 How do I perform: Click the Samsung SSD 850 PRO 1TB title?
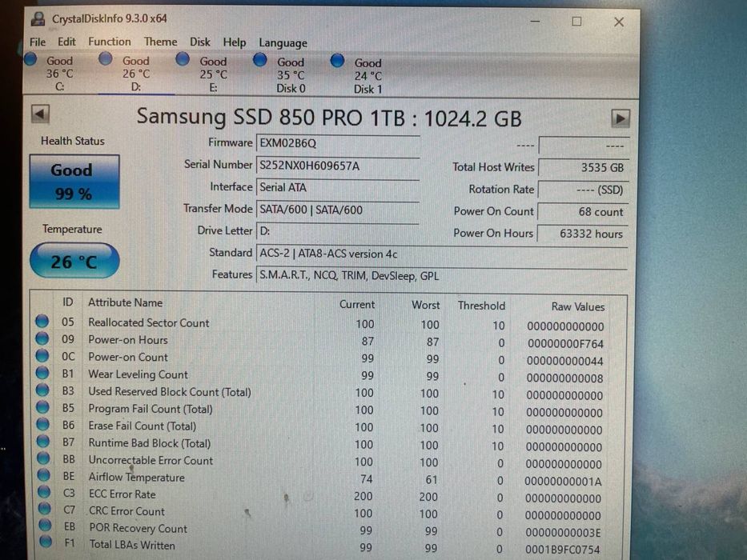click(x=329, y=118)
